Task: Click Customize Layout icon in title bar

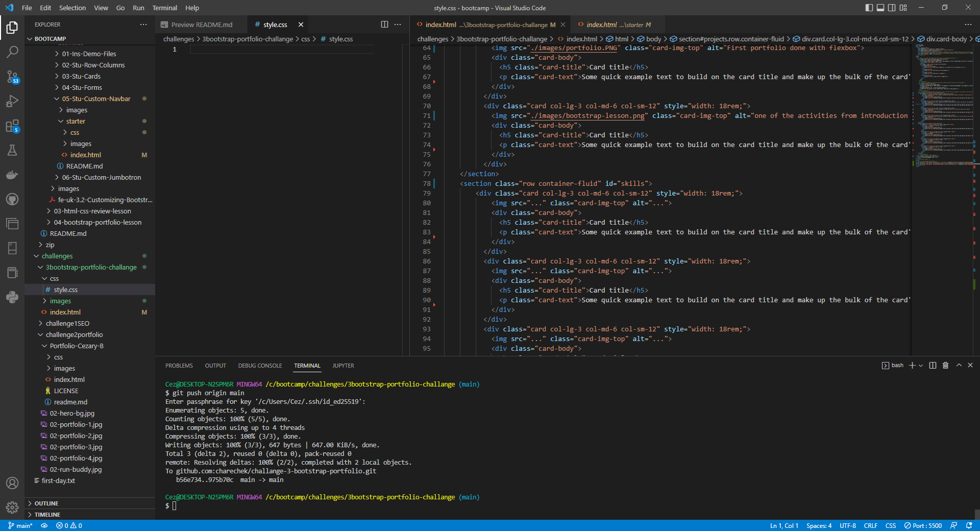Action: 903,8
